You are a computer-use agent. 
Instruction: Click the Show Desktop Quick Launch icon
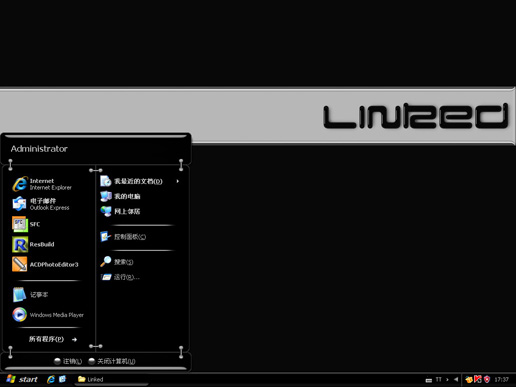coord(62,379)
